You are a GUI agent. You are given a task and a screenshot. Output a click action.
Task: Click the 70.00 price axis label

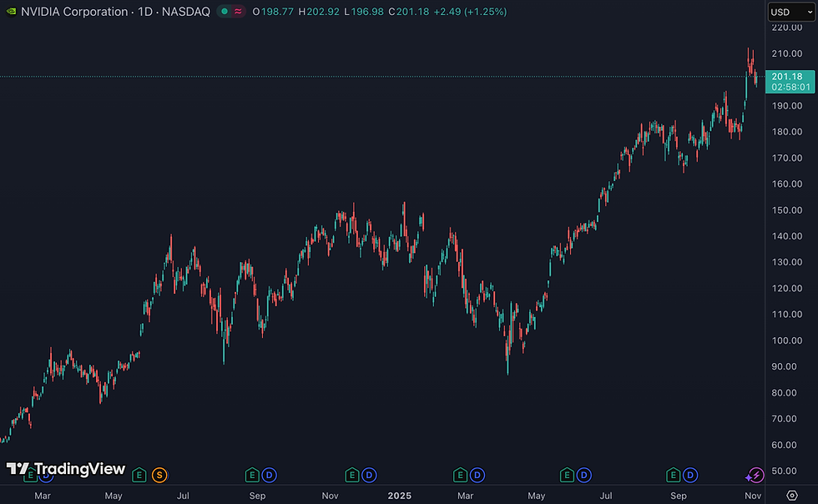784,418
